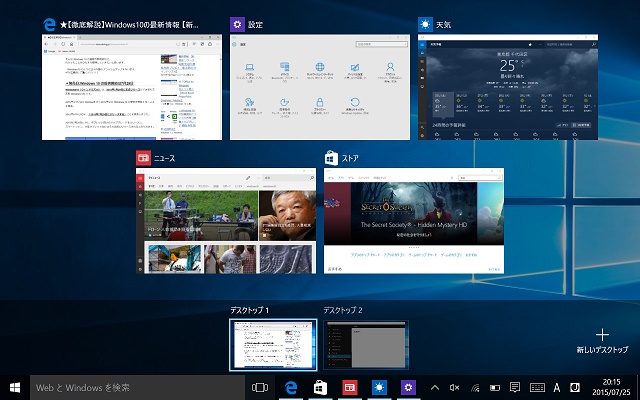Screen dimensions: 640x400
Task: Select the ストア Store window preview
Action: pos(414,220)
